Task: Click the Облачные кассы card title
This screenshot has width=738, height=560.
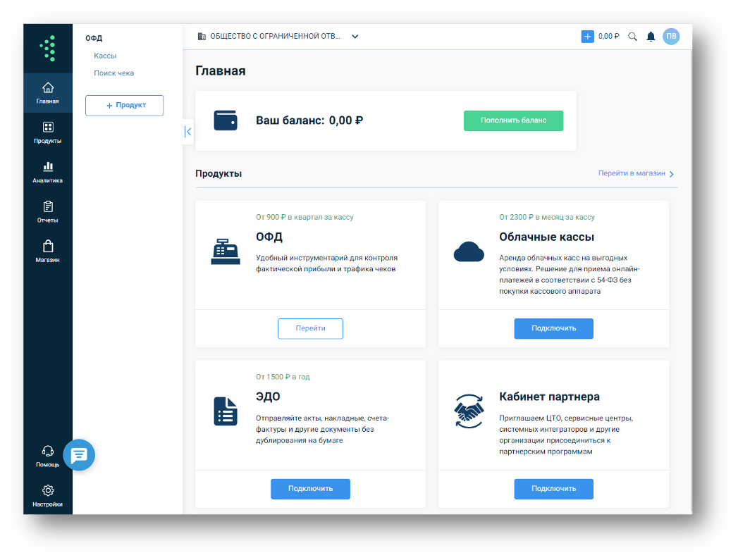Action: (x=546, y=237)
